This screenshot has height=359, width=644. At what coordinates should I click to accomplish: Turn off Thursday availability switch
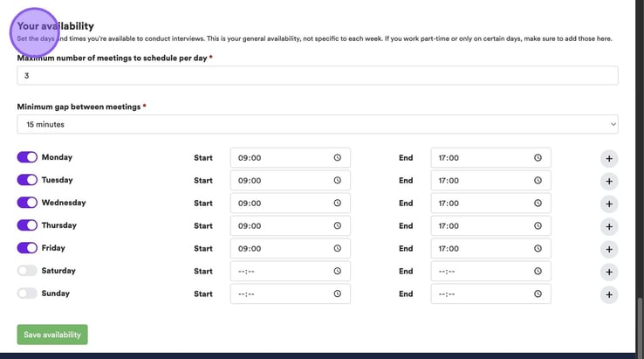point(27,225)
